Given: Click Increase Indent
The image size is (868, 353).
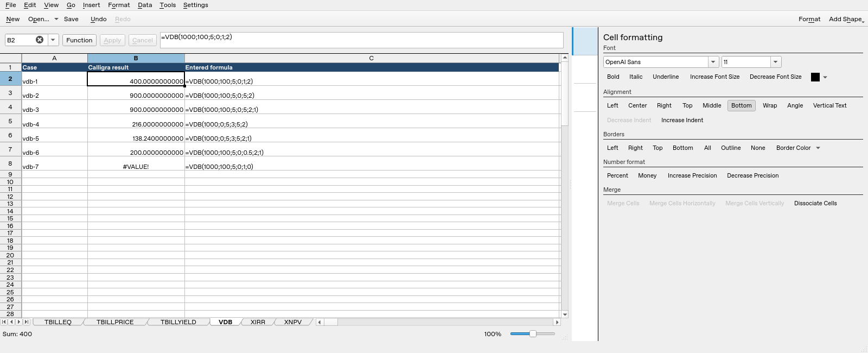Looking at the screenshot, I should pyautogui.click(x=682, y=120).
